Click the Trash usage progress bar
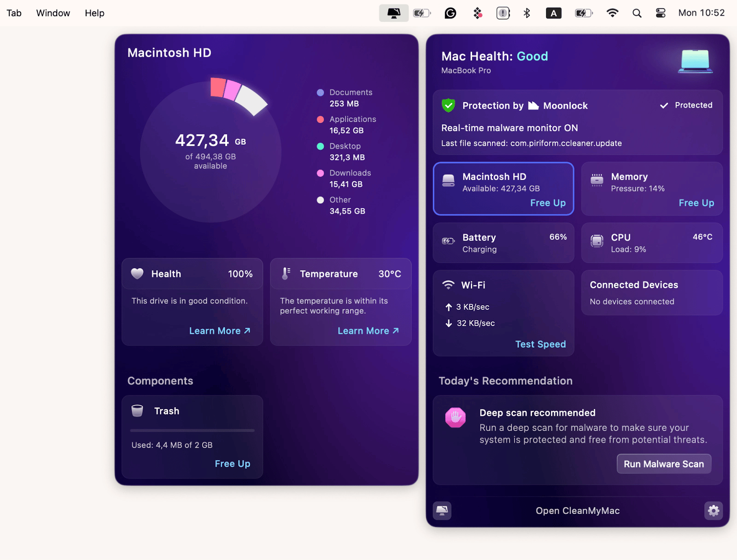 click(x=192, y=431)
